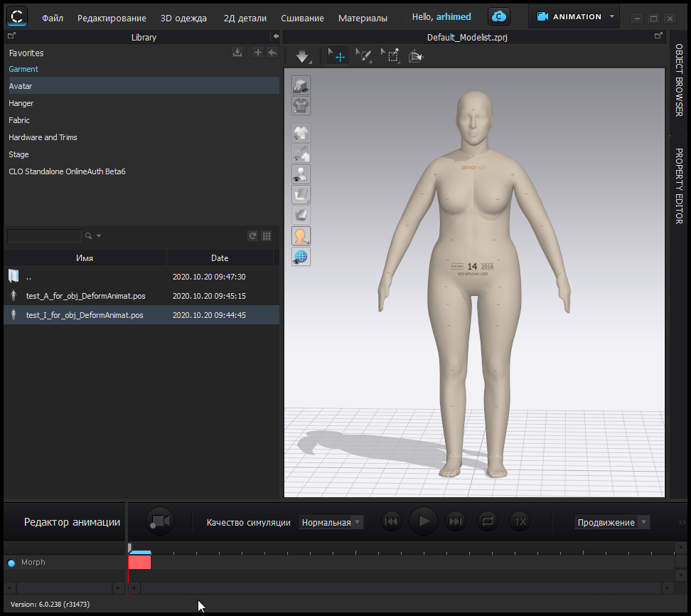This screenshot has width=691, height=616.
Task: Open the simulation quality Нормальная dropdown
Action: [x=331, y=522]
